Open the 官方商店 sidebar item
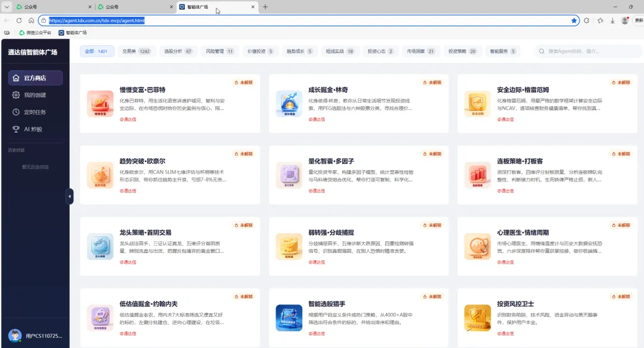The image size is (644, 348). 35,78
